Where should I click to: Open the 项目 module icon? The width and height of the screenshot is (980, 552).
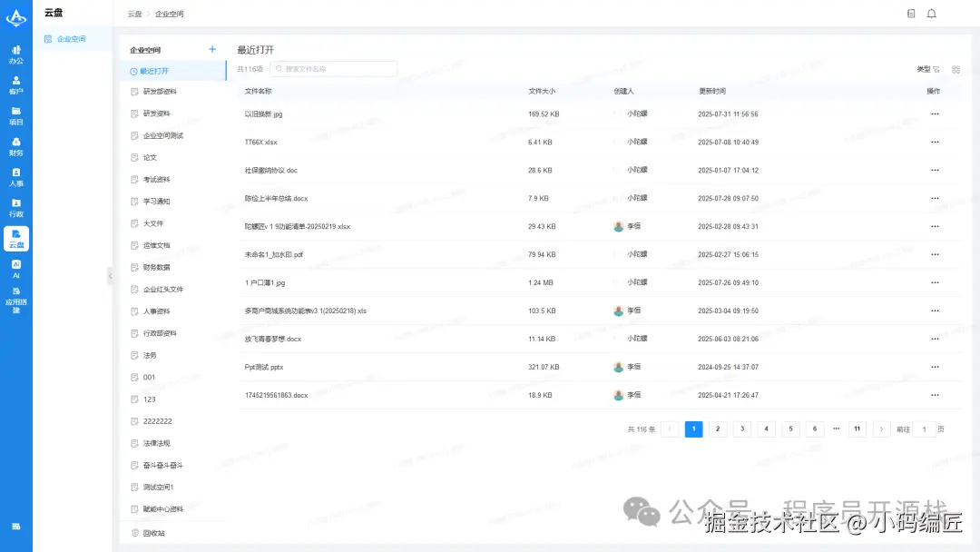click(x=16, y=114)
